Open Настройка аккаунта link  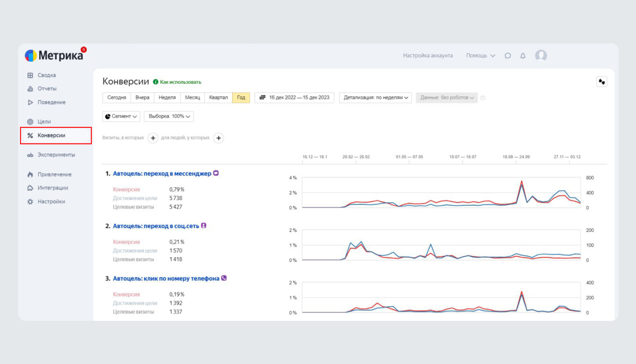428,56
